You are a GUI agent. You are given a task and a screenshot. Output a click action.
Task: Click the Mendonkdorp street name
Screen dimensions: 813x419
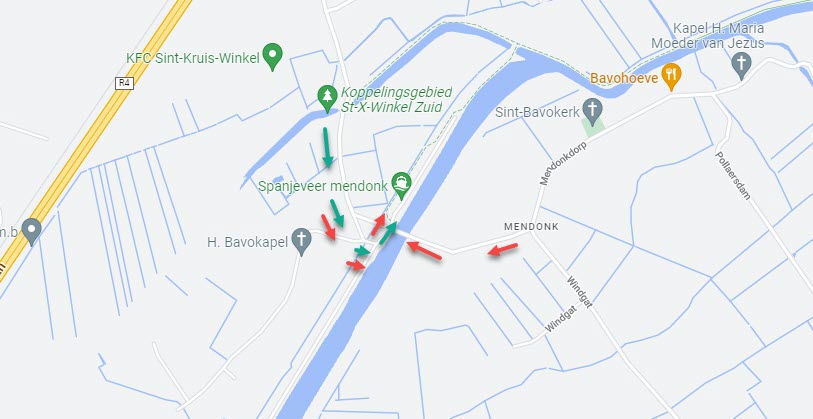[564, 163]
